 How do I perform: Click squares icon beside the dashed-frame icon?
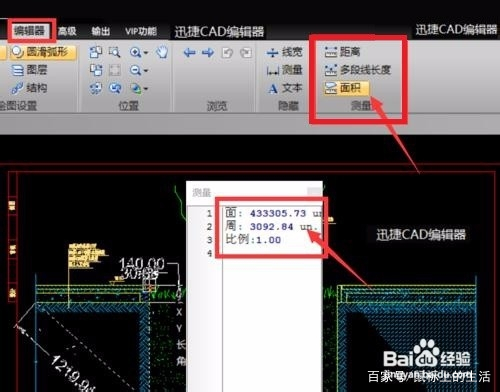point(96,70)
